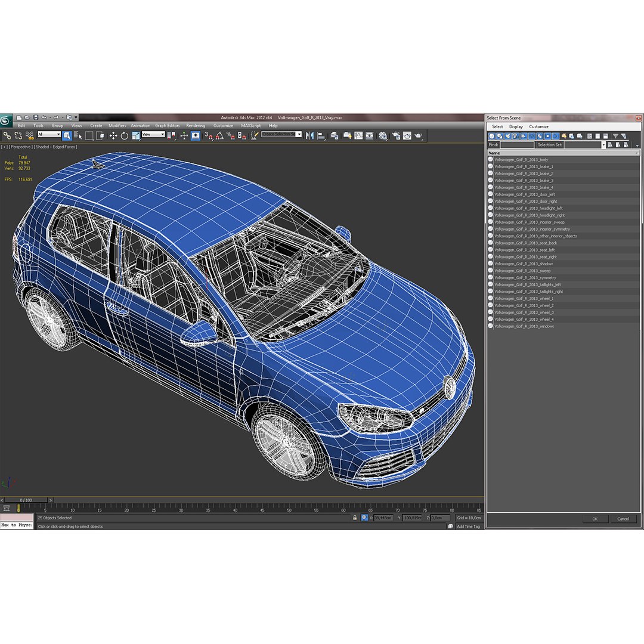The width and height of the screenshot is (644, 644).
Task: Click the Select and Link chain icon
Action: click(7, 135)
